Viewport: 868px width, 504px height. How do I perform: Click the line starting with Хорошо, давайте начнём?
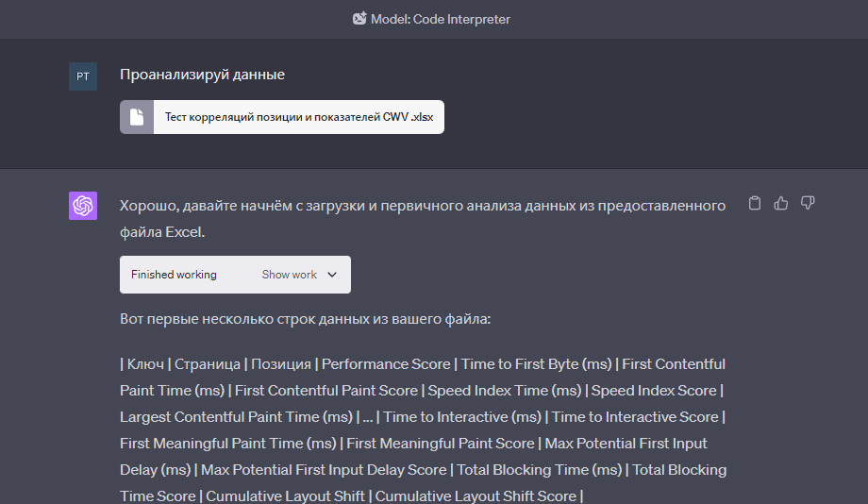pos(423,206)
